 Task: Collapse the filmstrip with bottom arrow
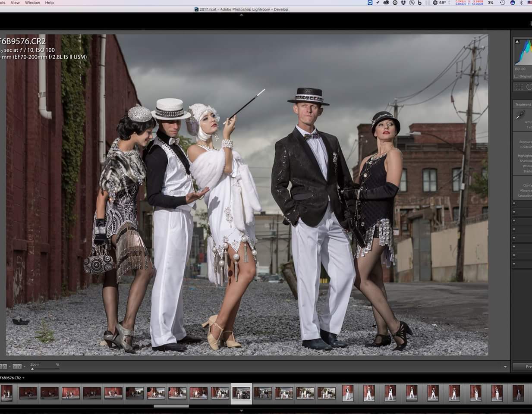pyautogui.click(x=241, y=411)
